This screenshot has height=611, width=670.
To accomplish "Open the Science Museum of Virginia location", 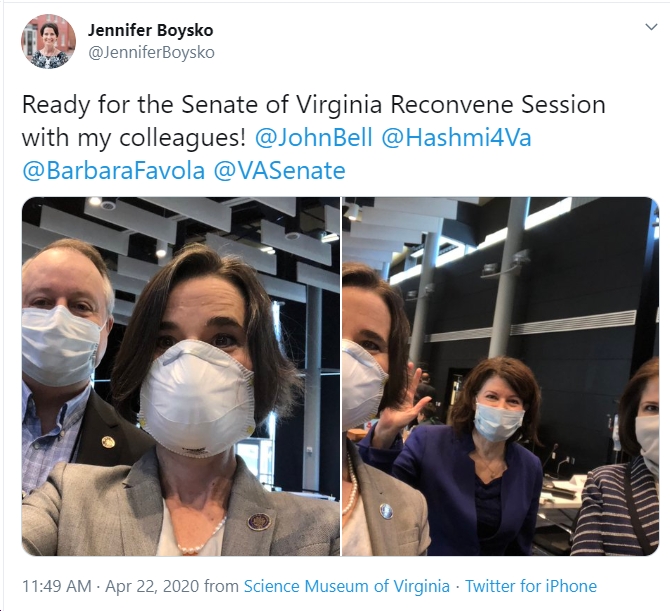I will coord(347,586).
